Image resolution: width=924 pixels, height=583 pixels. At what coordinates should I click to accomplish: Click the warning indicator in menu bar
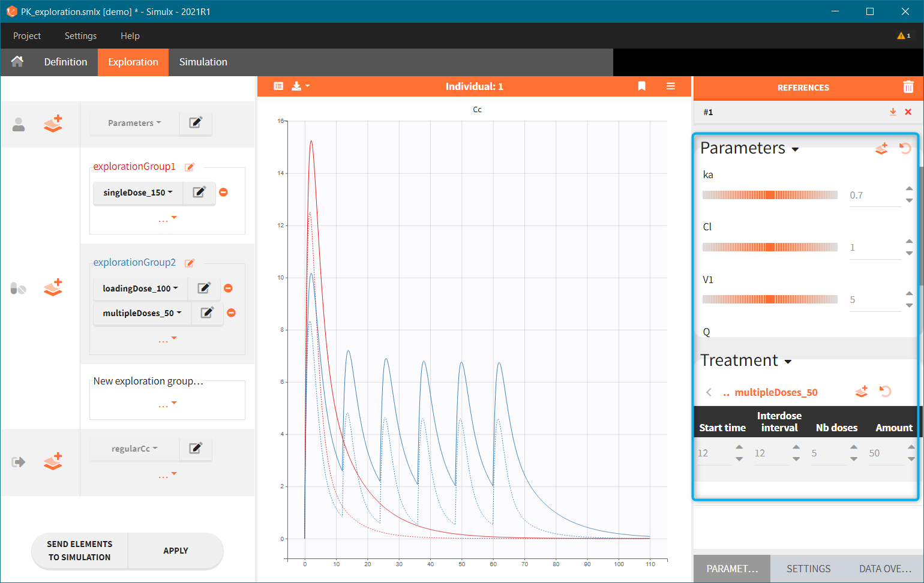pos(903,36)
